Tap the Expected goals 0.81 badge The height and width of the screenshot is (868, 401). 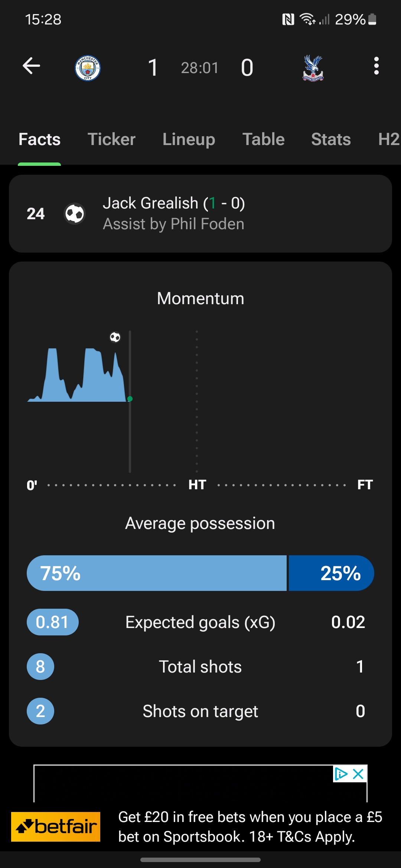tap(52, 622)
